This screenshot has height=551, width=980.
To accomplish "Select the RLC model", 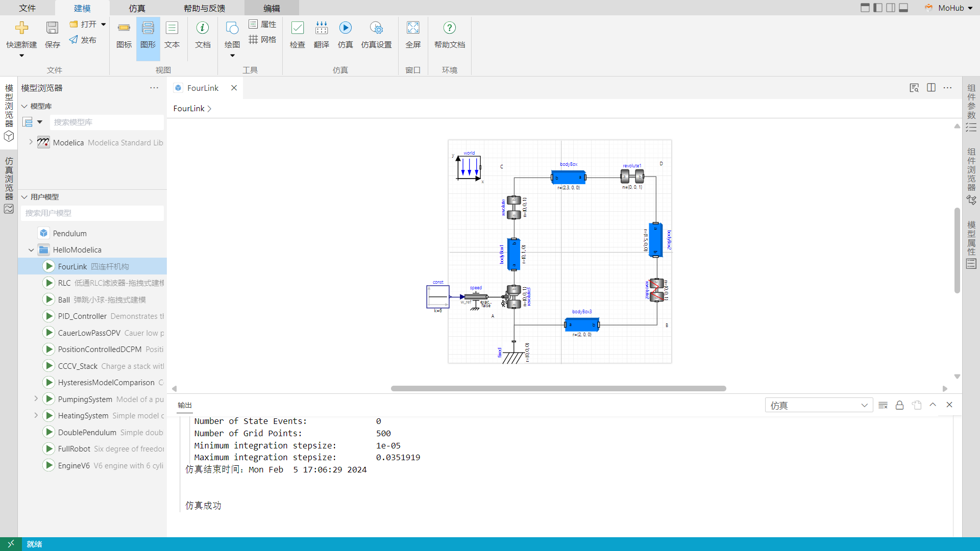I will [92, 283].
